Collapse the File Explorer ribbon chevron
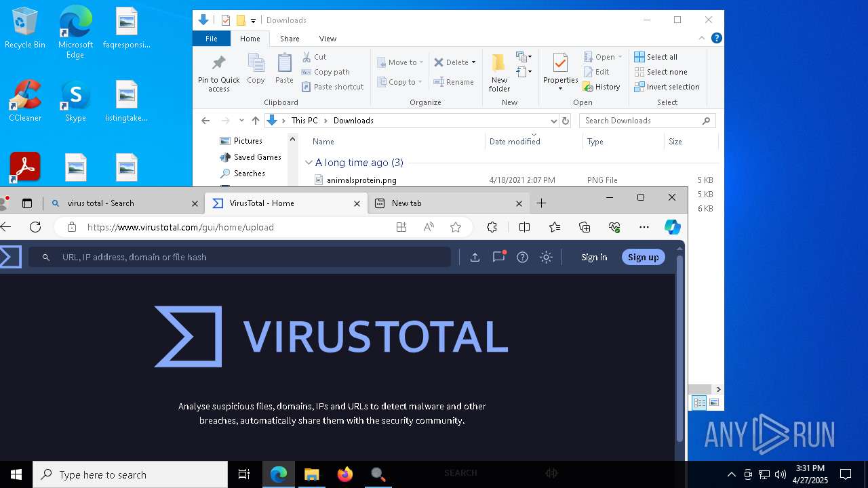This screenshot has height=488, width=868. click(702, 39)
